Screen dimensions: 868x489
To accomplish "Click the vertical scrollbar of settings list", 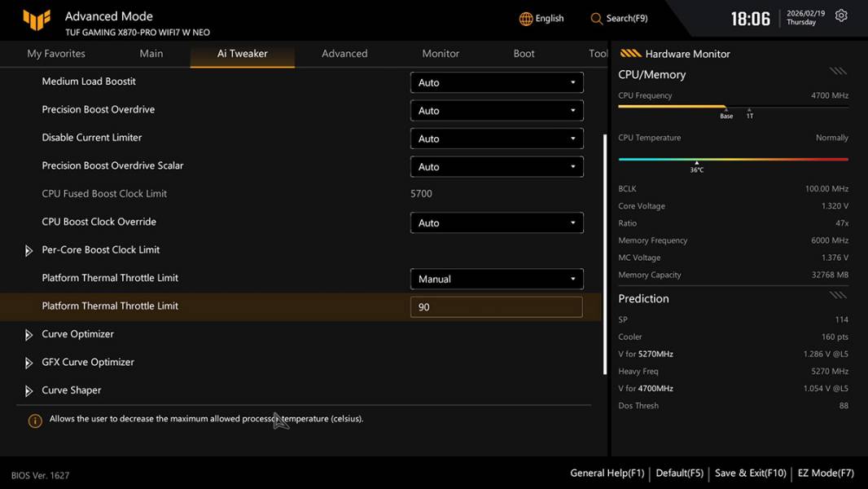I will tap(604, 253).
